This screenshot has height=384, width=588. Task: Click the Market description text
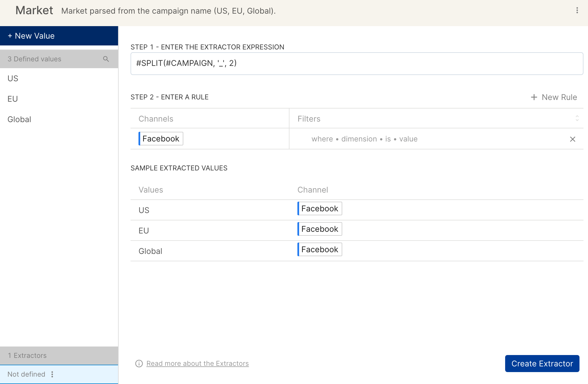pos(169,11)
